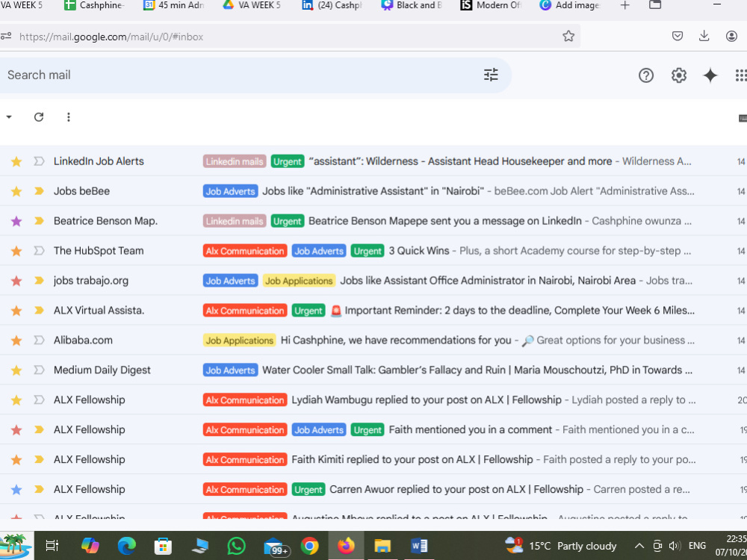The image size is (747, 560).
Task: Open Microsoft Store from taskbar
Action: pyautogui.click(x=163, y=546)
